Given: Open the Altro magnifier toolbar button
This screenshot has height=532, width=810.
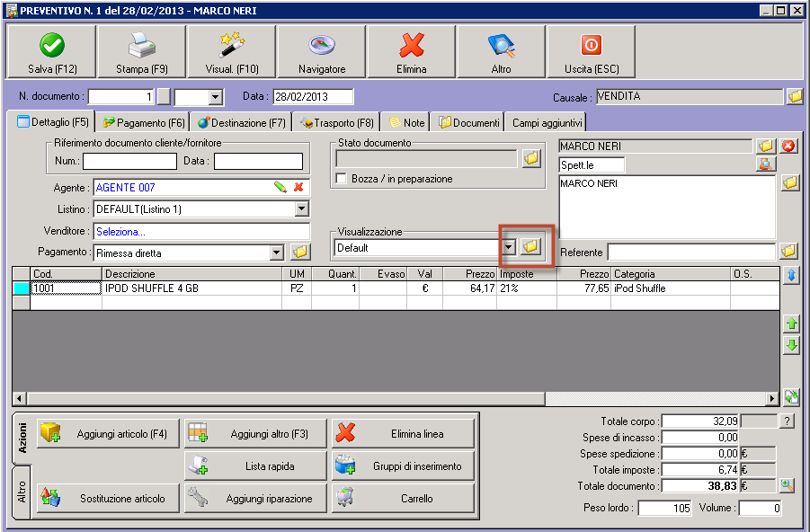Looking at the screenshot, I should [501, 52].
